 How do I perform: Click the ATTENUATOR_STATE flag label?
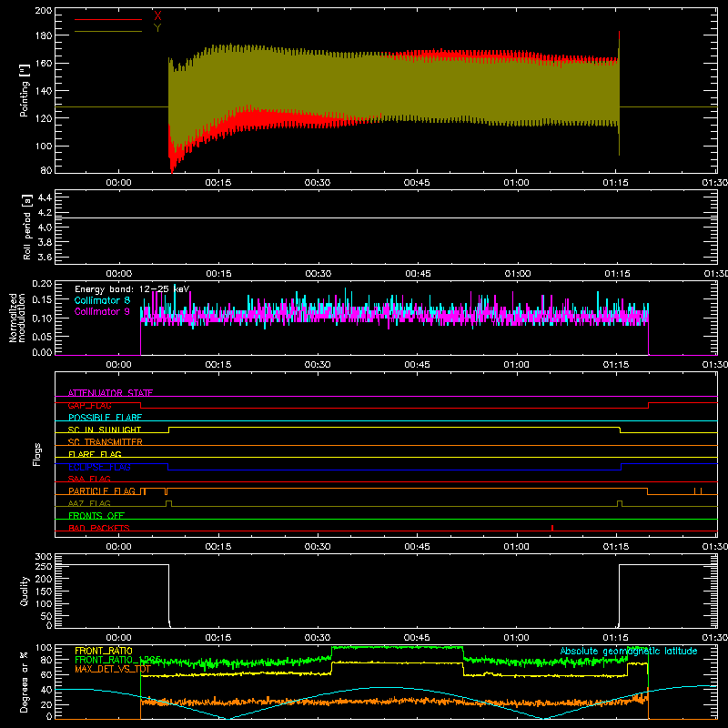(x=110, y=393)
